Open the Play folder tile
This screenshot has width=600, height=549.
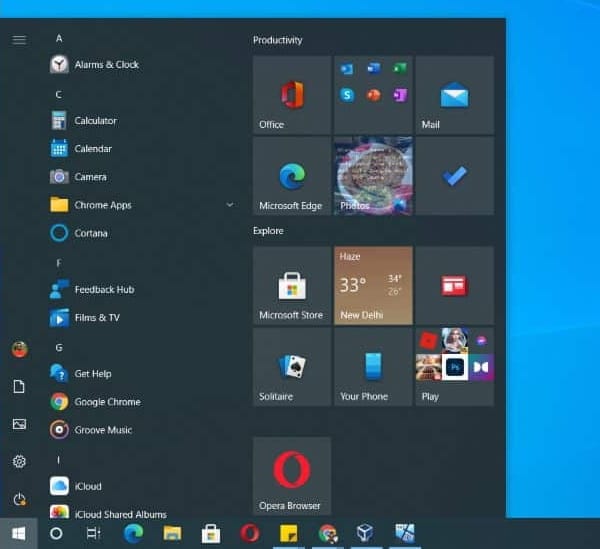pyautogui.click(x=455, y=367)
